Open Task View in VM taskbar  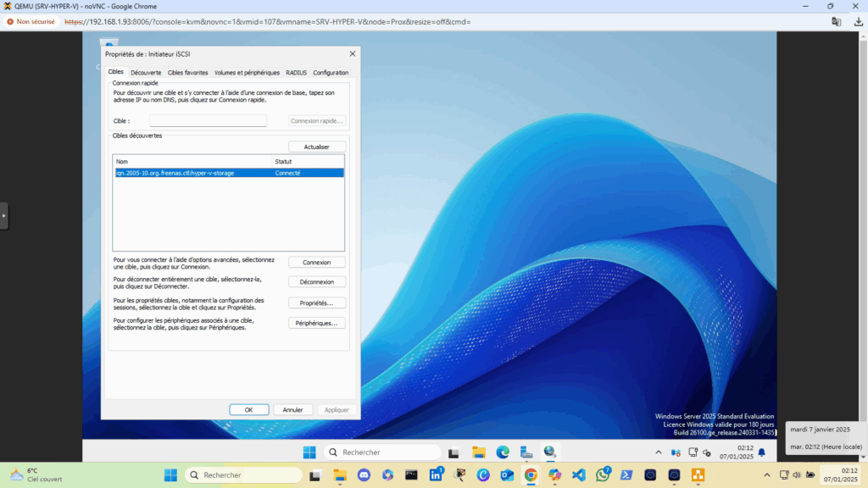(454, 452)
